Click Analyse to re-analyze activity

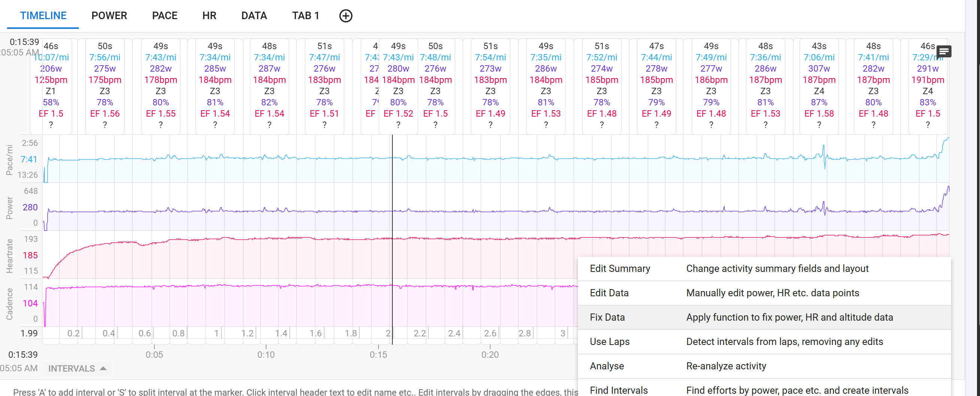click(606, 366)
